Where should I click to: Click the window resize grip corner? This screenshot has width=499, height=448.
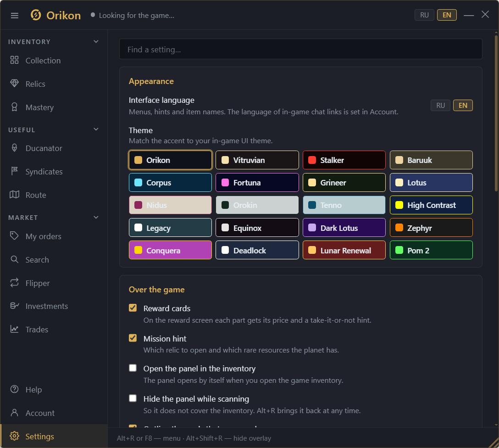(493, 442)
